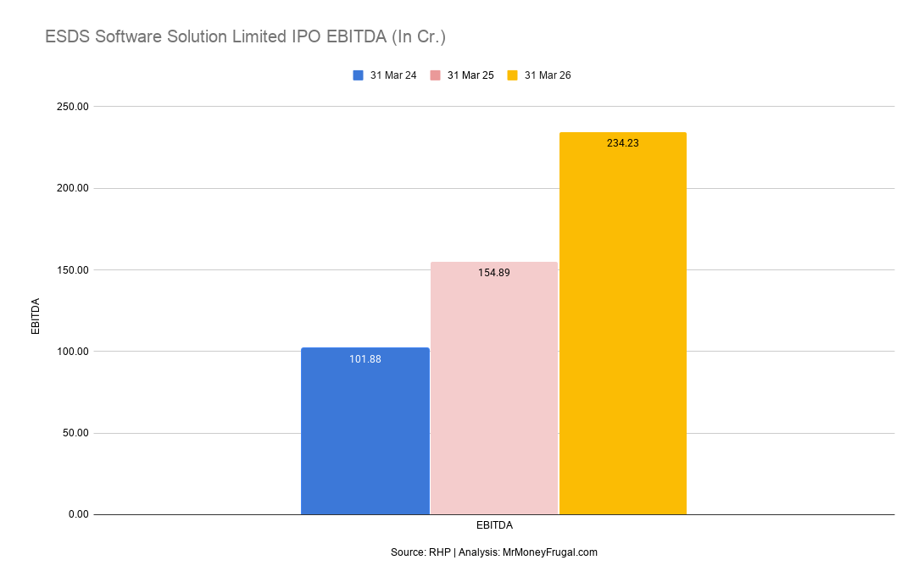Click the pink bar labeled 154.89
This screenshot has height=588, width=924.
pos(494,388)
